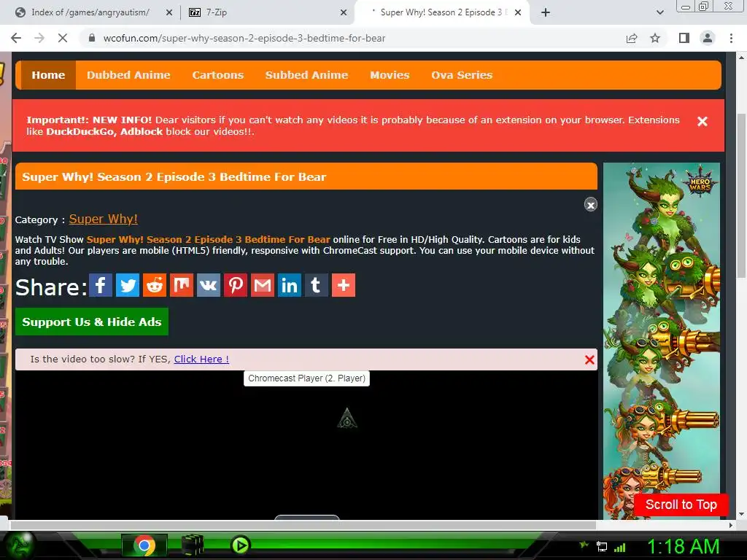Dismiss the red Important notice banner
The width and height of the screenshot is (747, 560).
point(703,122)
